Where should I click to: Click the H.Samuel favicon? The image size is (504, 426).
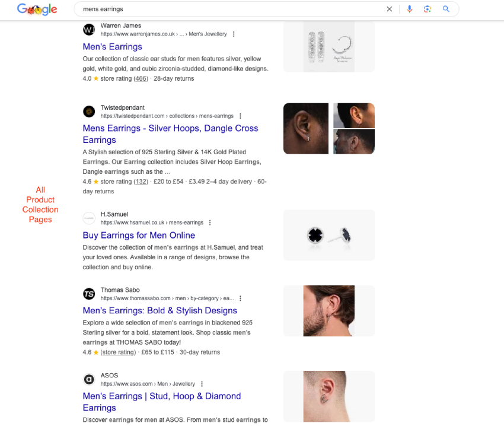[x=89, y=218]
